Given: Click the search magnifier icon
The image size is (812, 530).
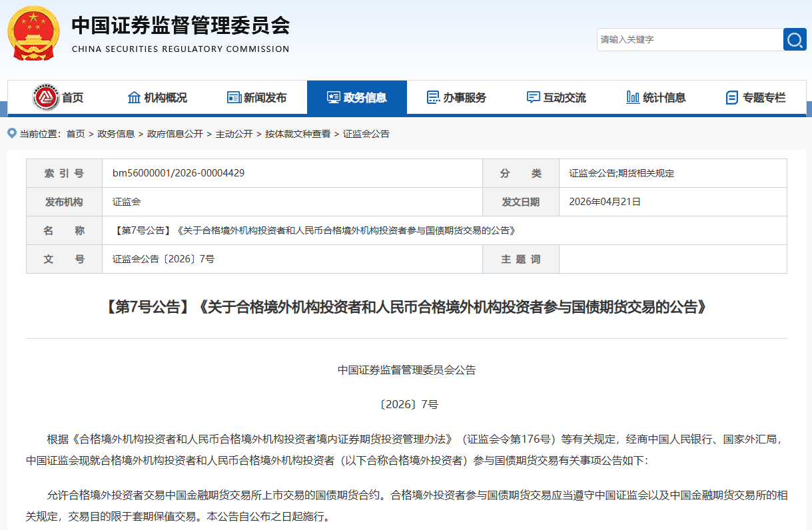Looking at the screenshot, I should point(794,39).
